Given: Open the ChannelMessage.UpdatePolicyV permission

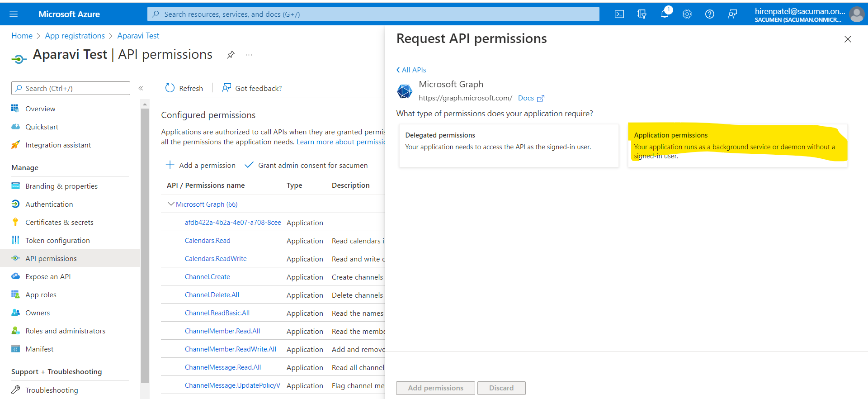Looking at the screenshot, I should tap(232, 385).
